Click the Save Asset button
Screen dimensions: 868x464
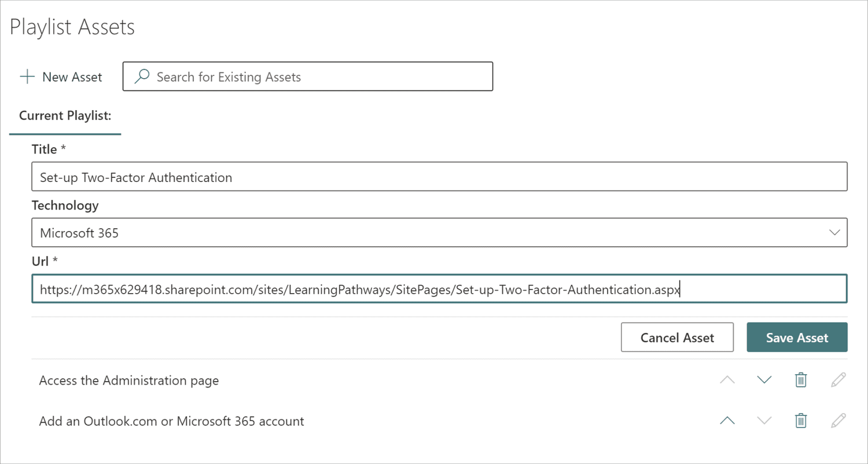click(x=797, y=337)
